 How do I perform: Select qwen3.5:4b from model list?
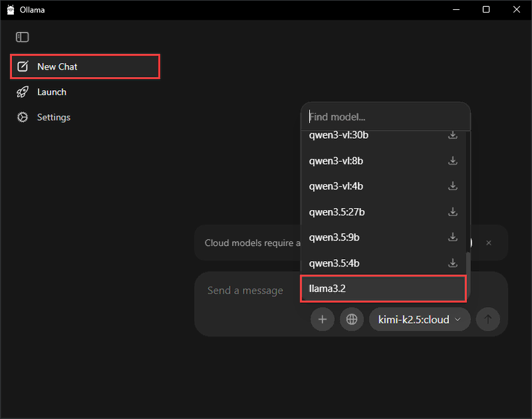[x=383, y=263]
